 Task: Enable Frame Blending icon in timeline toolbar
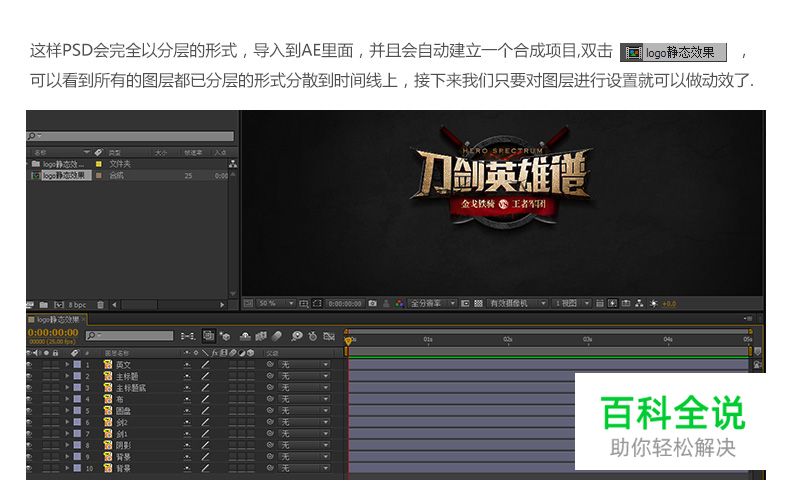[261, 336]
